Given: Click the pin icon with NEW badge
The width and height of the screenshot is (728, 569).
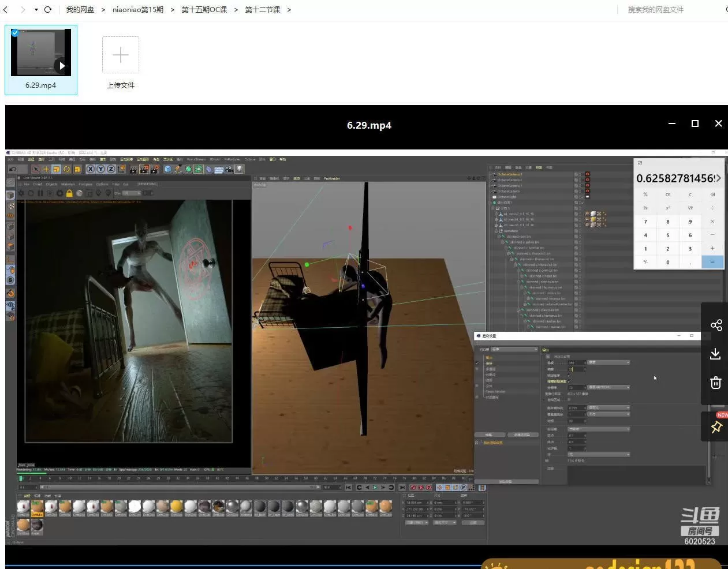Looking at the screenshot, I should click(x=716, y=427).
